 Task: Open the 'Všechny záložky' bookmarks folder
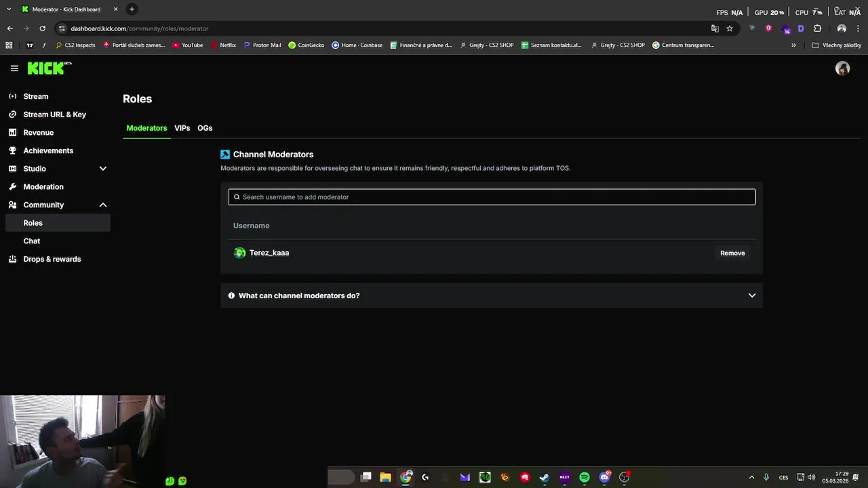click(x=836, y=45)
